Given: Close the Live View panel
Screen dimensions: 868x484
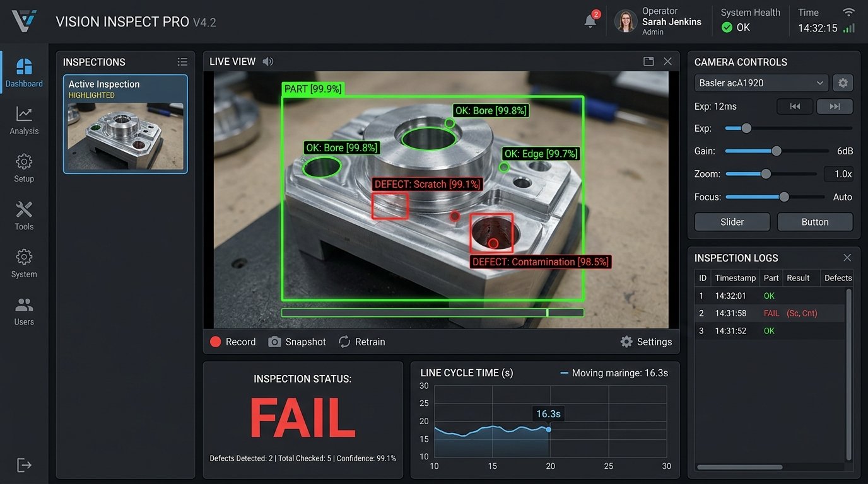Looking at the screenshot, I should (668, 61).
